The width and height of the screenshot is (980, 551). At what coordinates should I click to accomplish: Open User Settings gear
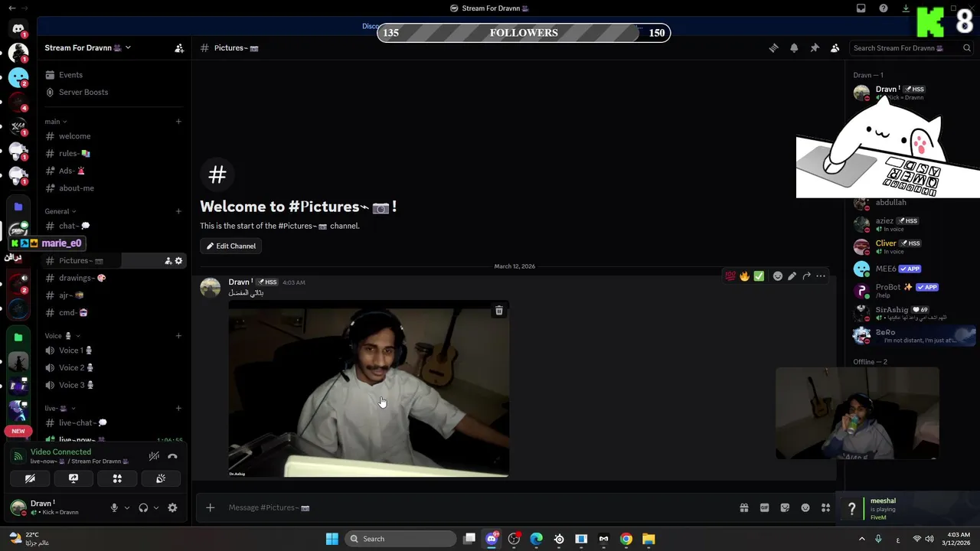pyautogui.click(x=172, y=507)
